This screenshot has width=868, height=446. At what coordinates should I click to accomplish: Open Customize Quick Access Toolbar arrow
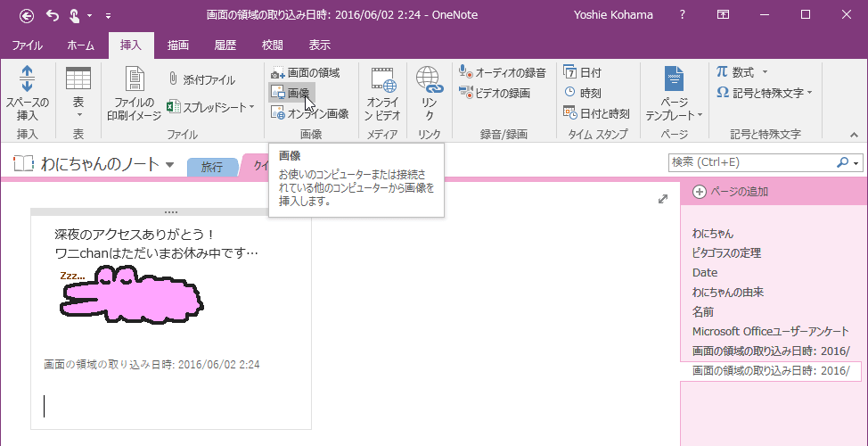108,16
